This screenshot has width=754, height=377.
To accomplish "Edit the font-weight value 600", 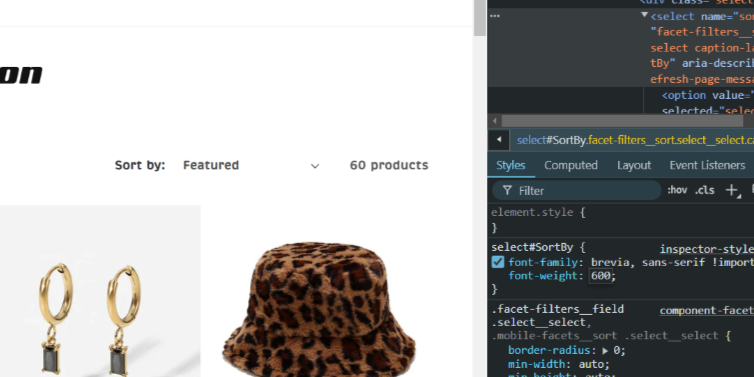I will pyautogui.click(x=601, y=276).
